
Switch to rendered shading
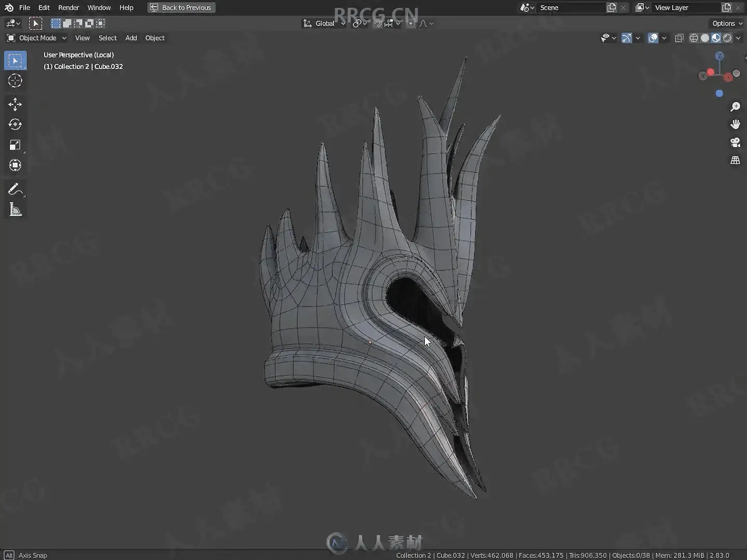click(x=727, y=38)
